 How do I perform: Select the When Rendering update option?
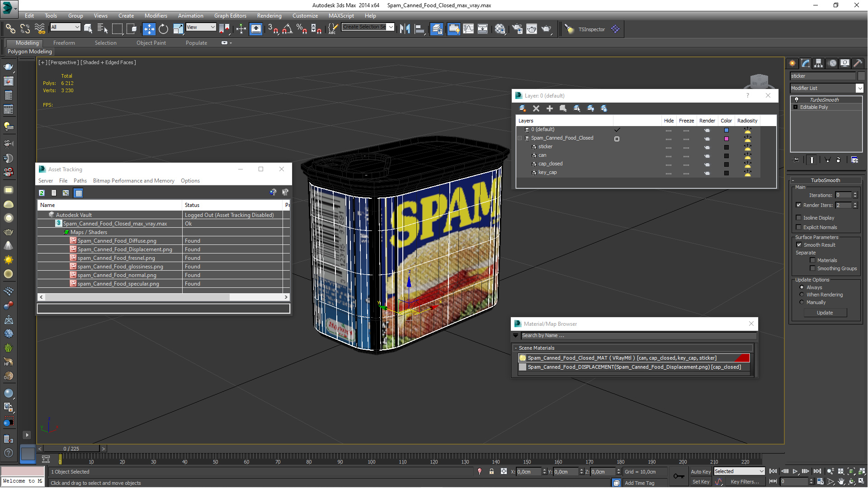coord(802,295)
